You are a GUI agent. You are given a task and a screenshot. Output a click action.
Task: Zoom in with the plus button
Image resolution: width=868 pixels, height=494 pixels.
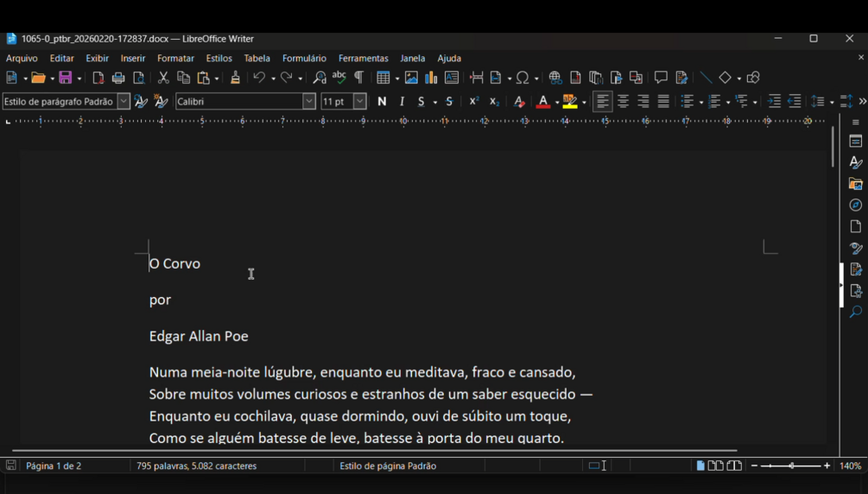(x=827, y=465)
